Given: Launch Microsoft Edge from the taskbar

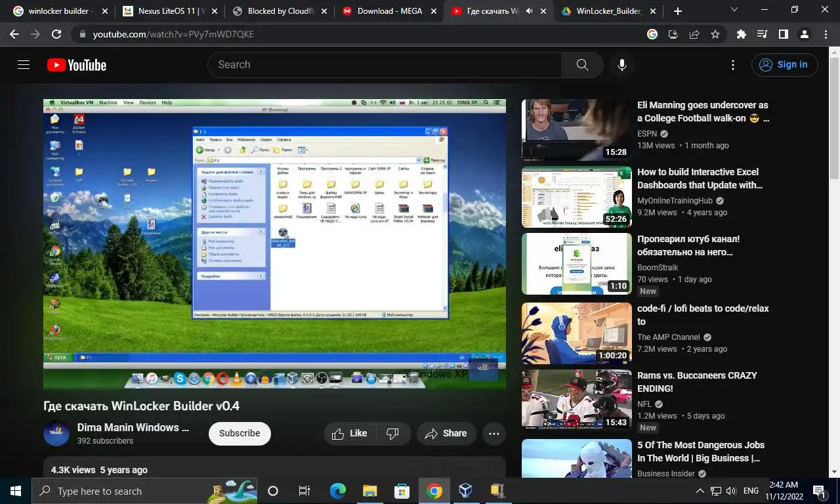Looking at the screenshot, I should (x=337, y=491).
